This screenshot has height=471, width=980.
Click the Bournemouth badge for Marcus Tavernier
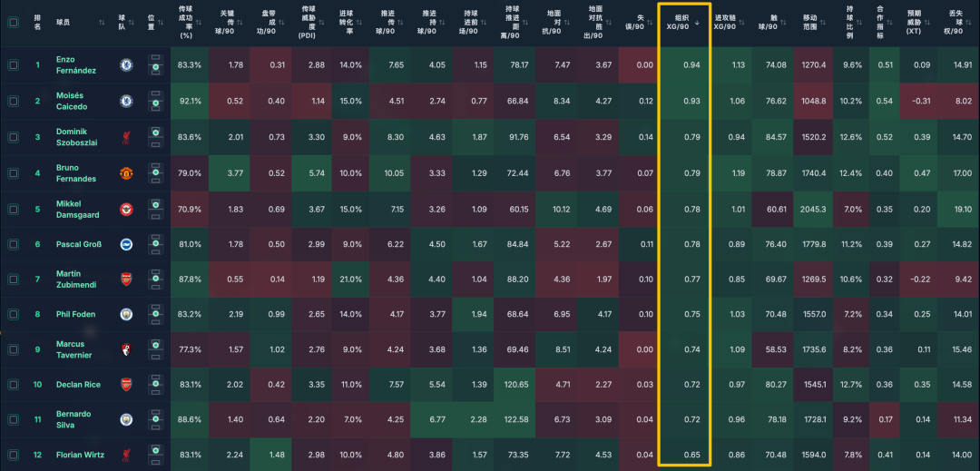127,349
